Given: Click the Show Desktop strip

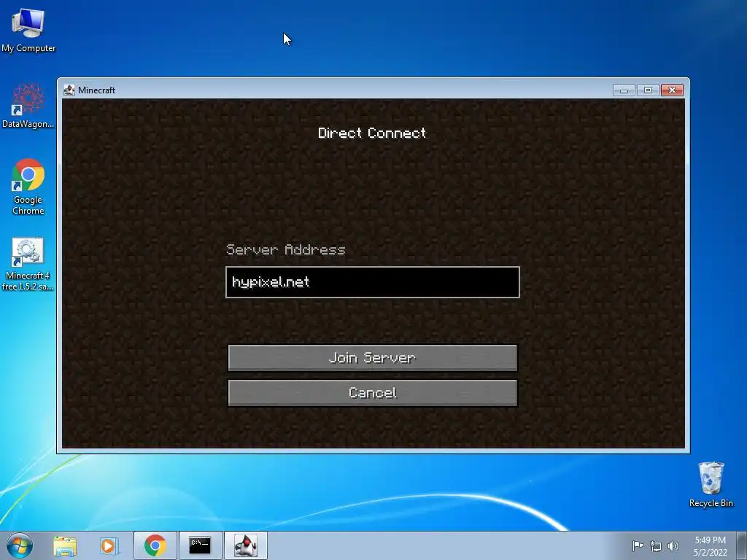Looking at the screenshot, I should pyautogui.click(x=742, y=545).
